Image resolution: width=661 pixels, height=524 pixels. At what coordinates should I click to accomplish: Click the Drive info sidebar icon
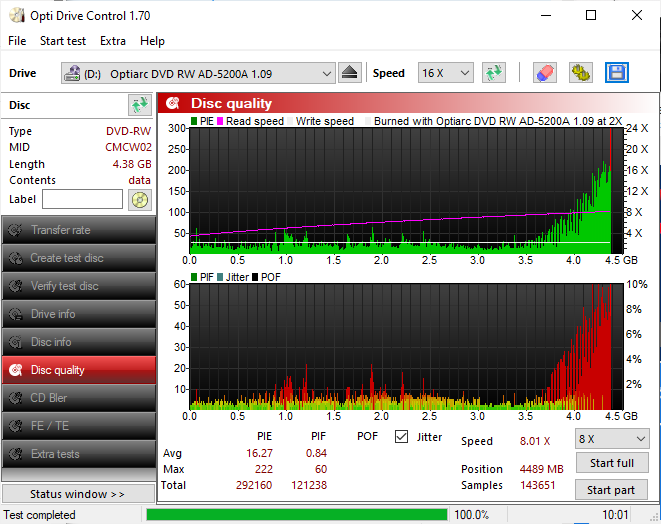coord(16,314)
